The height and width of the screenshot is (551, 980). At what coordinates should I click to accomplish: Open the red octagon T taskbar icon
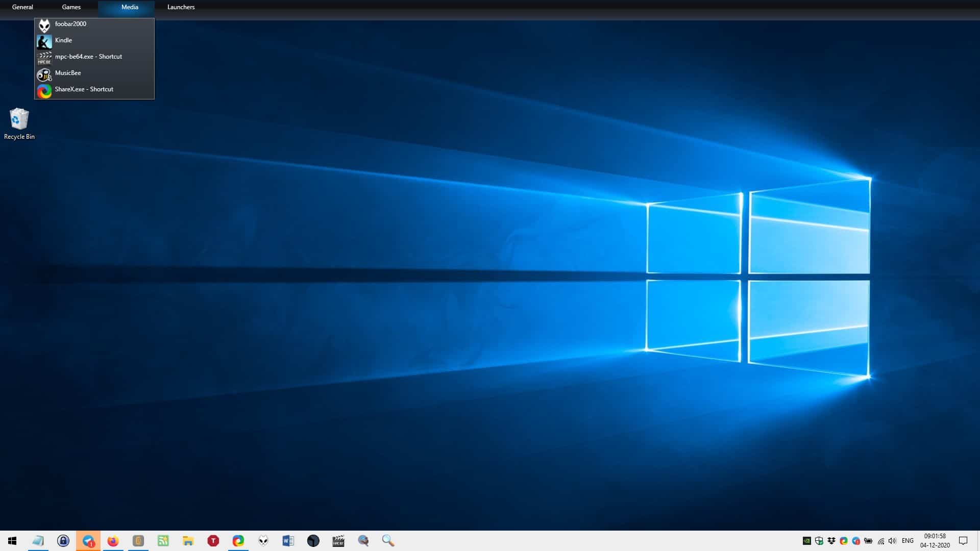click(213, 541)
